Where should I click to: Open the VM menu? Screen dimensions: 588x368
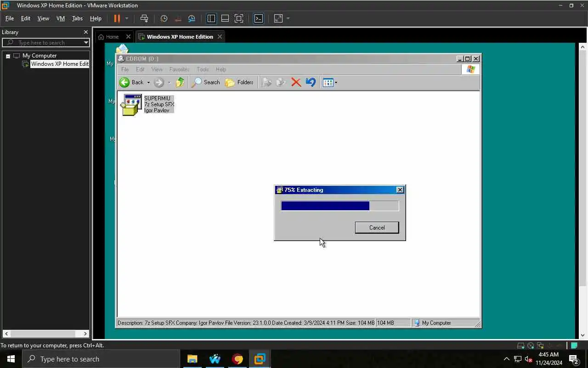point(60,18)
